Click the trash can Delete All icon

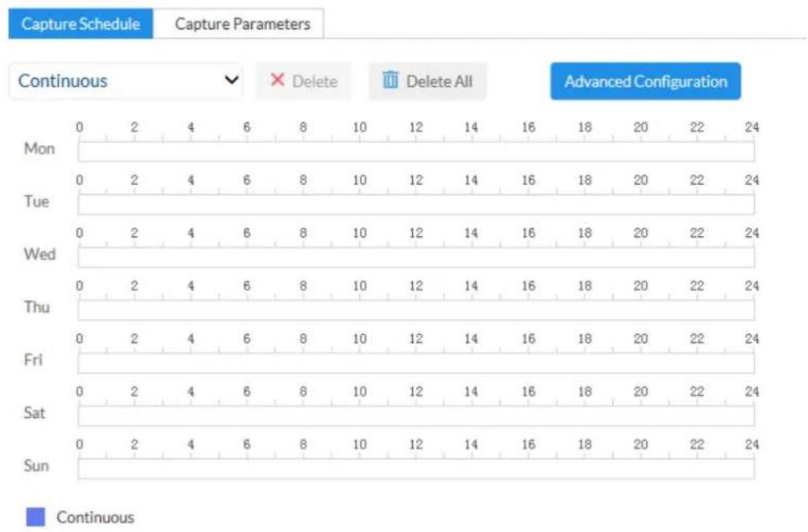click(x=391, y=79)
